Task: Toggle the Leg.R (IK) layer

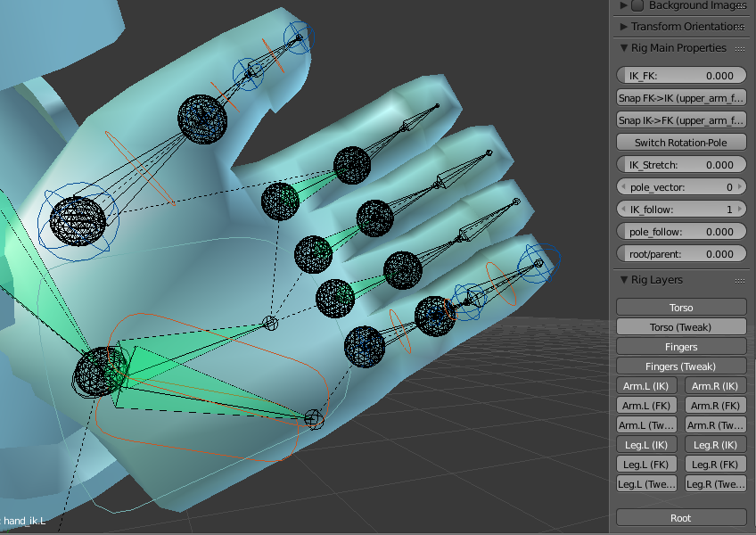Action: [x=716, y=445]
